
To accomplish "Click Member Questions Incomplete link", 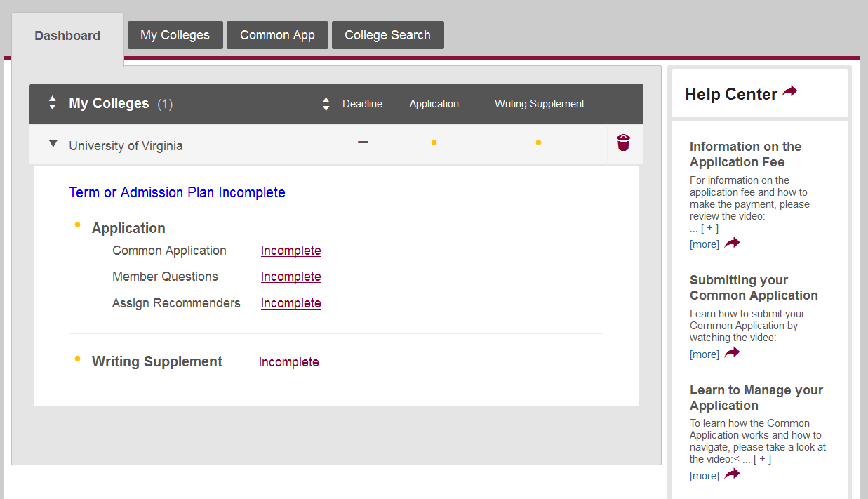I will (x=291, y=277).
